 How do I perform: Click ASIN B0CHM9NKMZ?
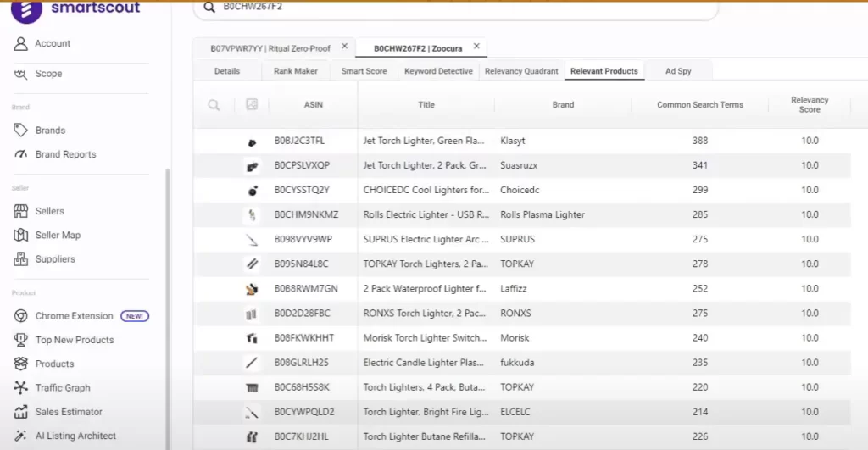[x=307, y=214]
